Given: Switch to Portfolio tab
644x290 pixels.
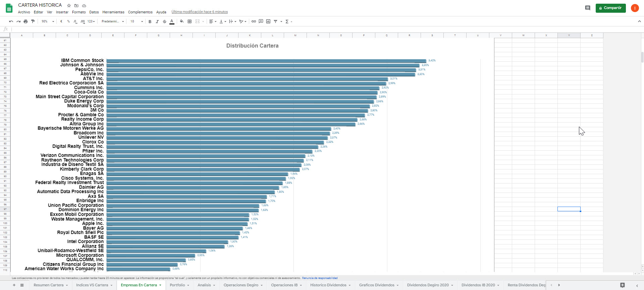Looking at the screenshot, I should click(x=177, y=285).
